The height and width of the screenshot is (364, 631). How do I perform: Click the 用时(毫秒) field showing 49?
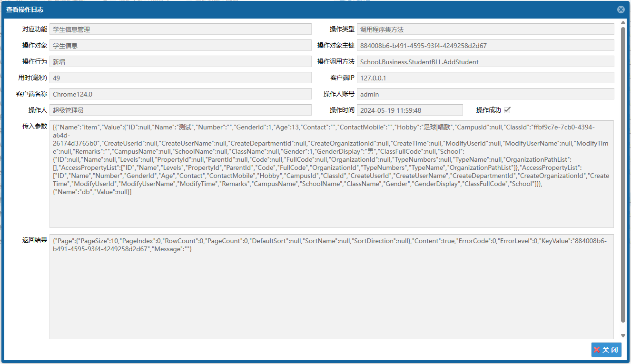pyautogui.click(x=180, y=78)
